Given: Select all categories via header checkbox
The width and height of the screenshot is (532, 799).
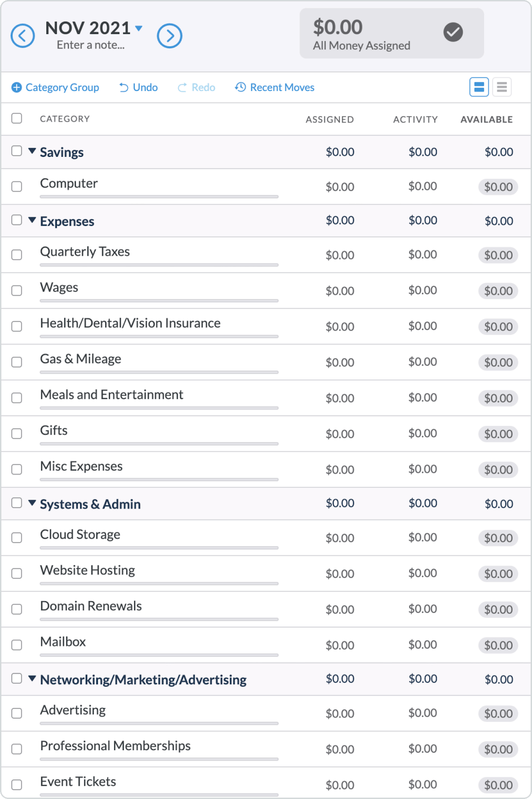Looking at the screenshot, I should [16, 118].
